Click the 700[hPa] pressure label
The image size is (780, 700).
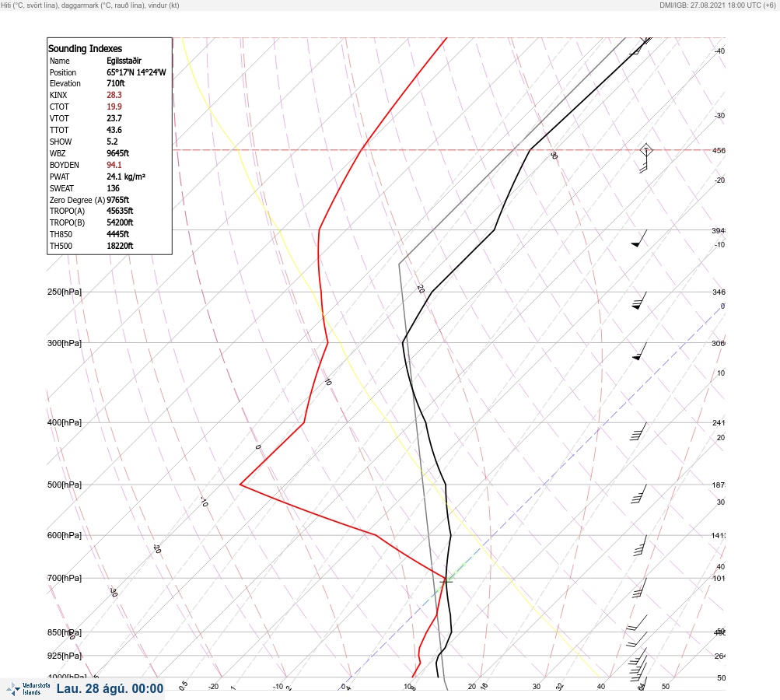65,578
